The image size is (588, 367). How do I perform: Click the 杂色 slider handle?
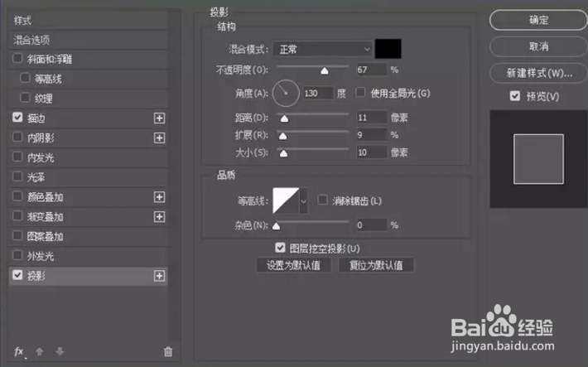(x=276, y=226)
